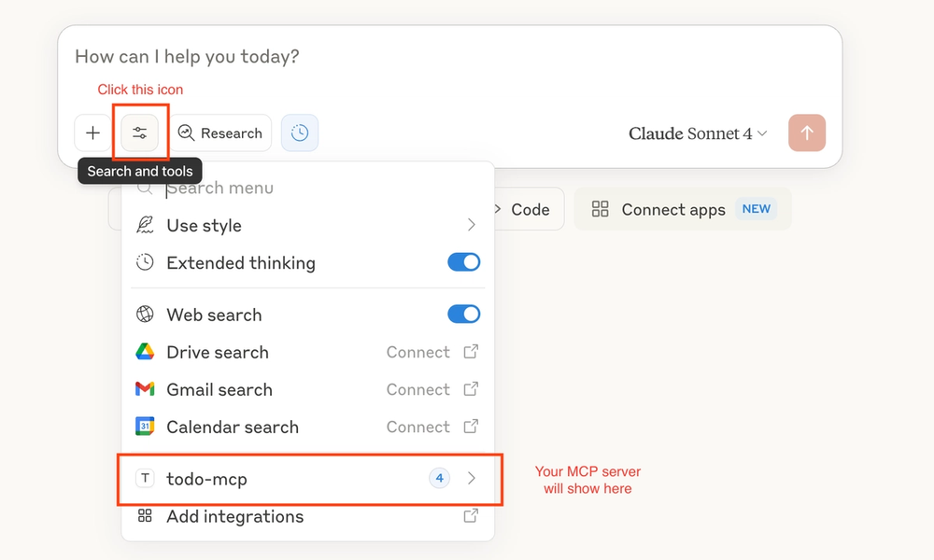
Task: Toggle the extended thinking clock button
Action: click(x=300, y=133)
